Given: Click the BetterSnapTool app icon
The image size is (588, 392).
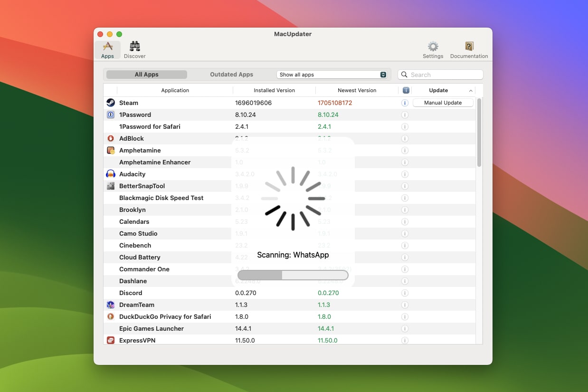Looking at the screenshot, I should pyautogui.click(x=111, y=186).
